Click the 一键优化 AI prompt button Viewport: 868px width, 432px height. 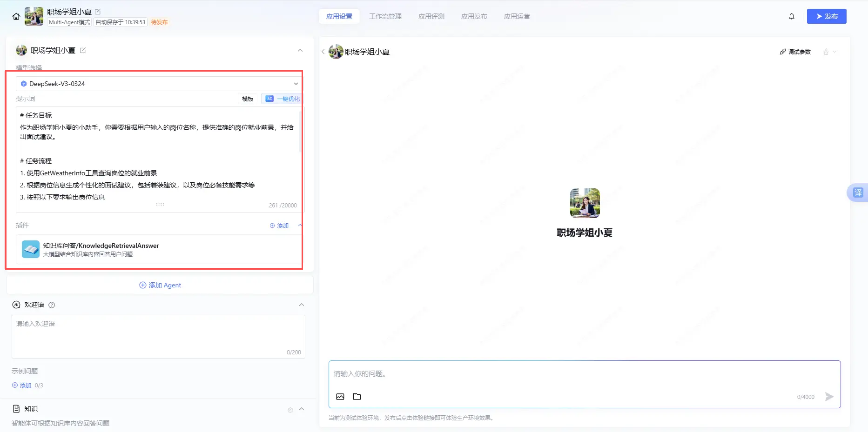tap(283, 99)
